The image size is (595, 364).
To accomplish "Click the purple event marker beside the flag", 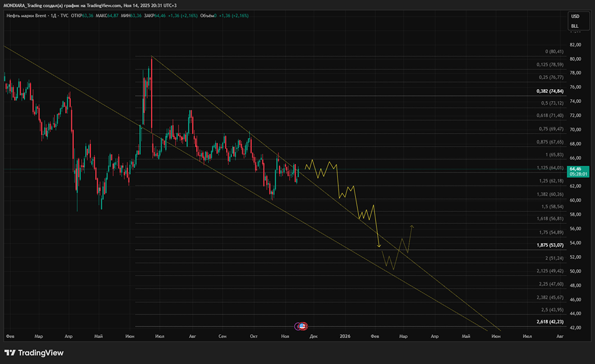I will pyautogui.click(x=297, y=326).
